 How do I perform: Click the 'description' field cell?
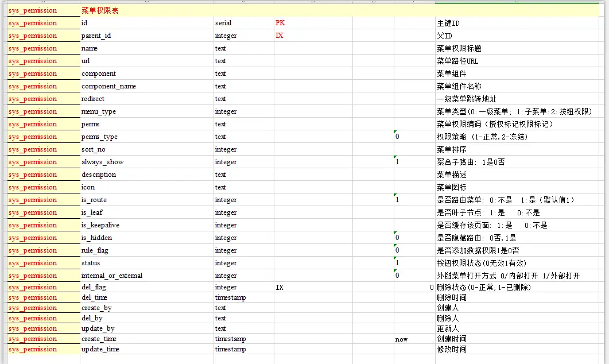(147, 175)
